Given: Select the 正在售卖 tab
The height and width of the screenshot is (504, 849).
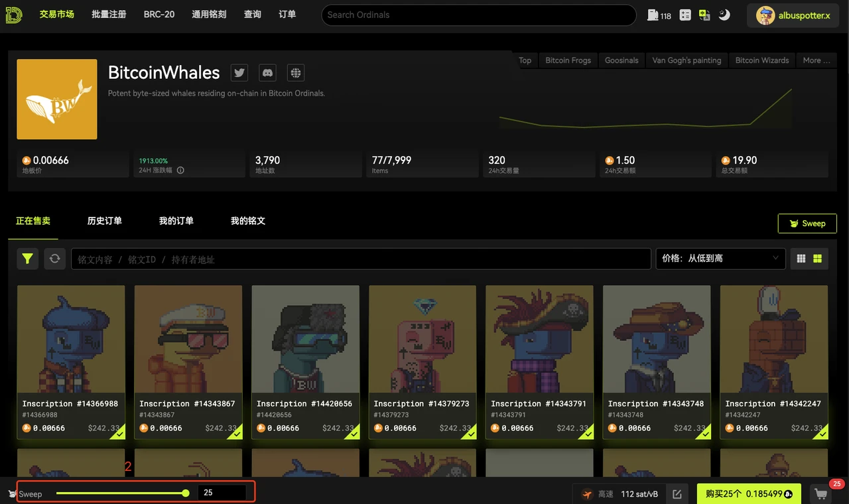Looking at the screenshot, I should click(x=33, y=221).
